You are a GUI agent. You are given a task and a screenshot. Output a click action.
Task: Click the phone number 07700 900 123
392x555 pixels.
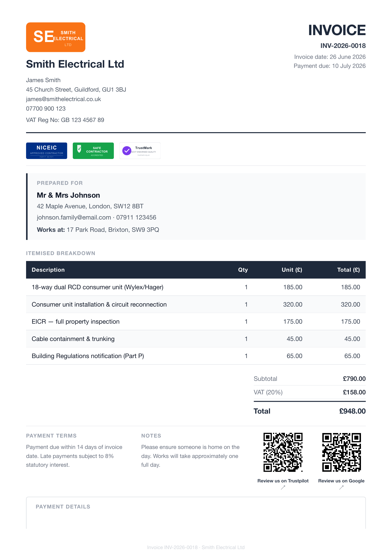pos(46,108)
